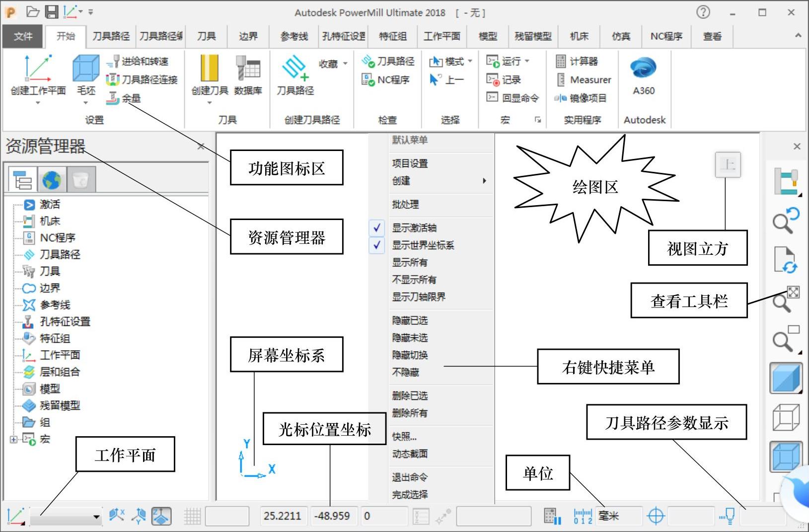Toggle the X principal plane button in status bar
809x532 pixels.
pyautogui.click(x=116, y=516)
